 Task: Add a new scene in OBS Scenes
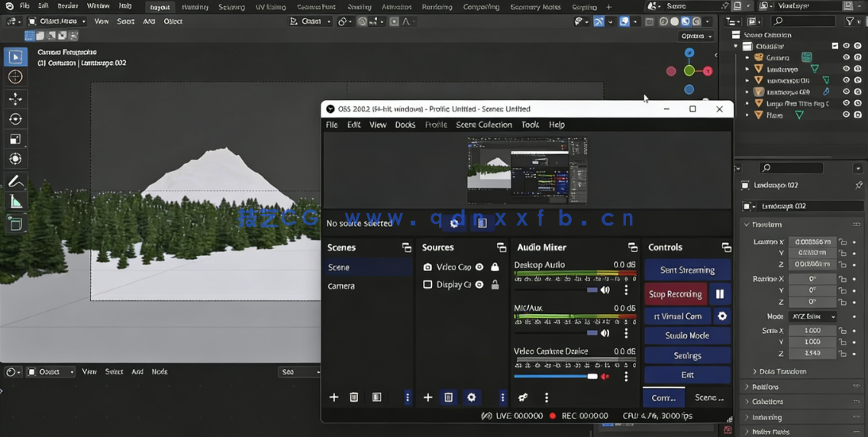[334, 397]
